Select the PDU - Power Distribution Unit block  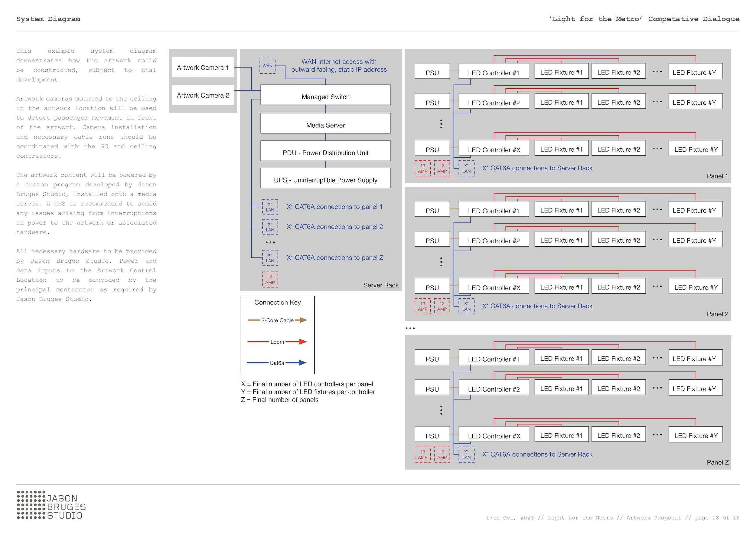pos(325,151)
